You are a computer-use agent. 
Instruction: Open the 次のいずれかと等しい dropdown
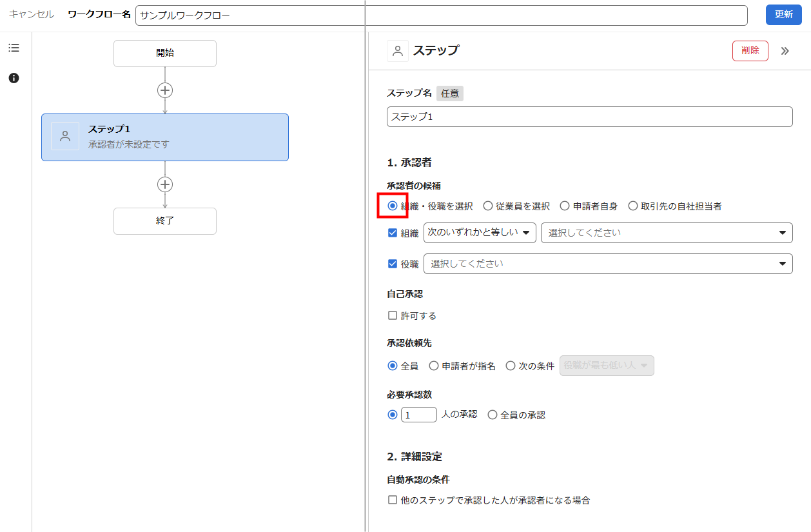[x=480, y=233]
